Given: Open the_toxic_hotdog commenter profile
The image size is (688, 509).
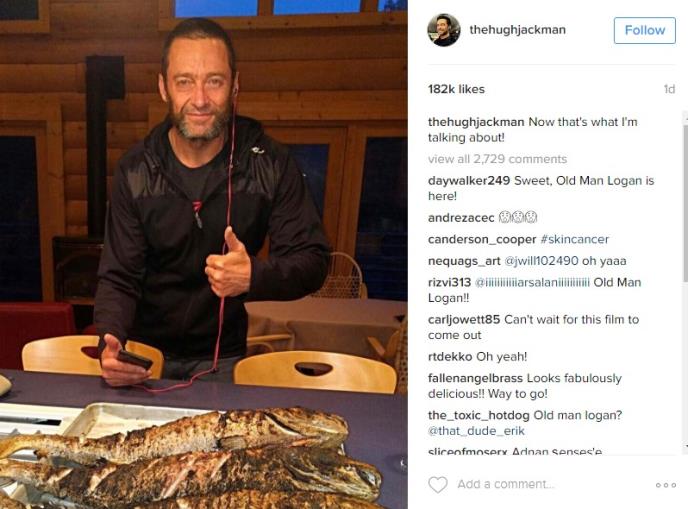Looking at the screenshot, I should [x=479, y=415].
